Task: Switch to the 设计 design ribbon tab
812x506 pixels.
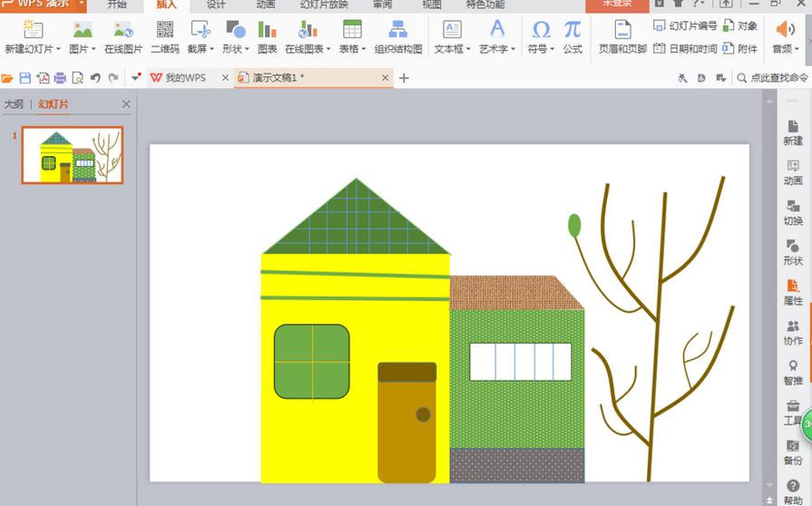Action: pos(216,5)
